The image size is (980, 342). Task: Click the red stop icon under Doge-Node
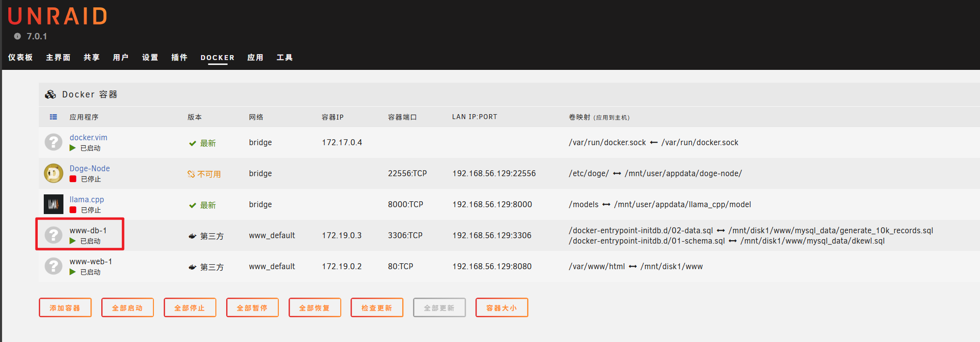[73, 179]
